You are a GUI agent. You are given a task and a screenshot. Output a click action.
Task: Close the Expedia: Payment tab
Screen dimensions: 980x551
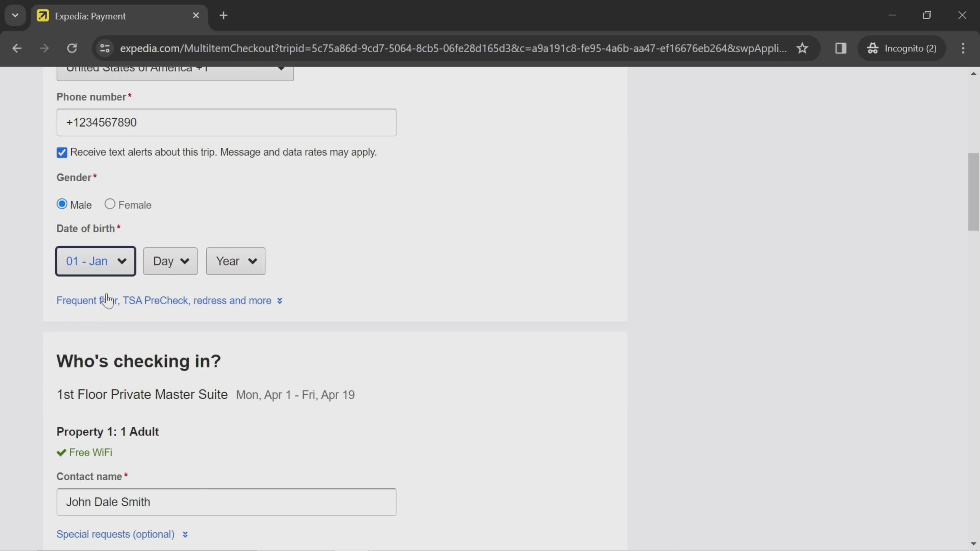(196, 16)
